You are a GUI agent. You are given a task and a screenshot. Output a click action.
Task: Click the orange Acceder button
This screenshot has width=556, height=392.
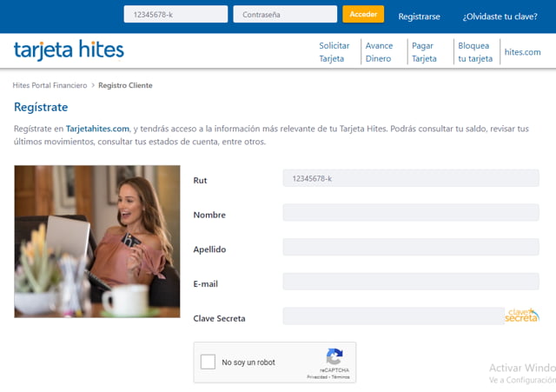tap(363, 14)
